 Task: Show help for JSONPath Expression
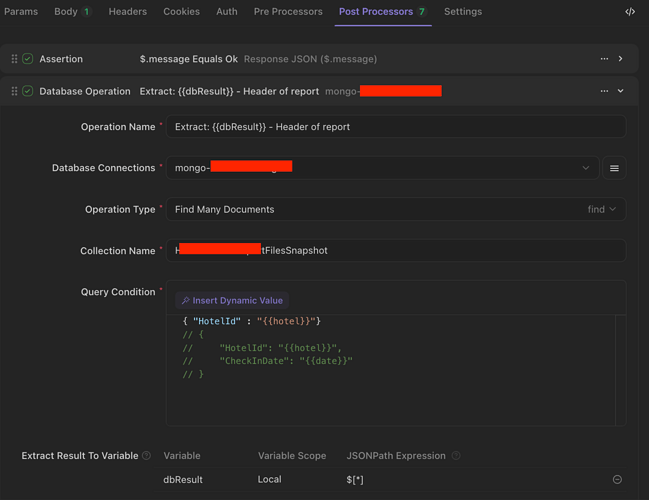[456, 456]
